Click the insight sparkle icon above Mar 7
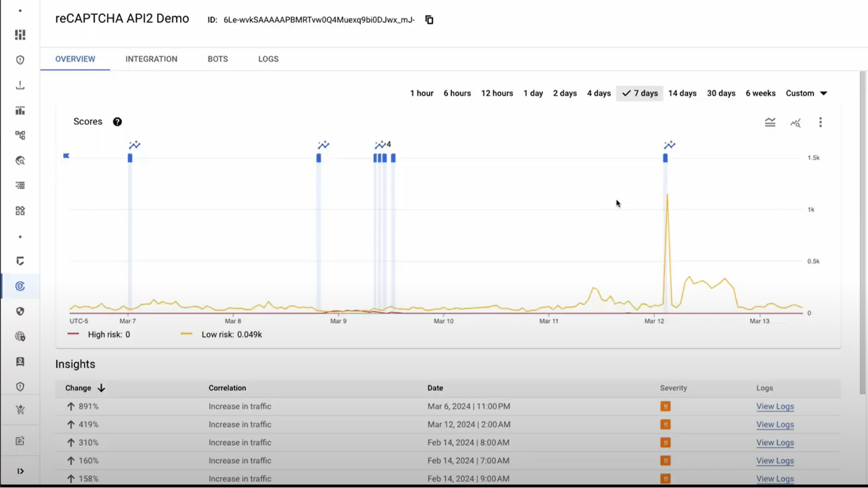This screenshot has height=488, width=868. pos(135,145)
